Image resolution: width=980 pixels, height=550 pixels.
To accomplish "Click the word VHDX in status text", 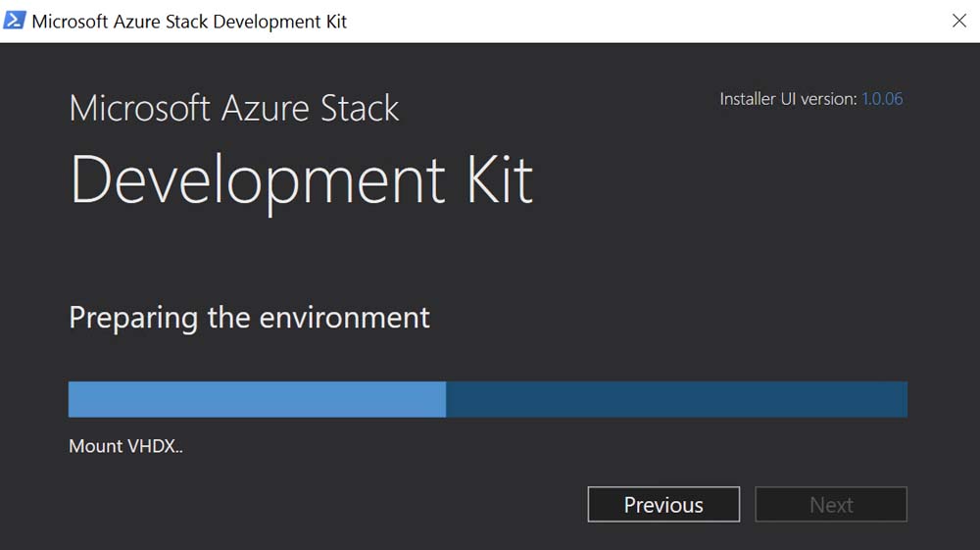I will [x=154, y=446].
